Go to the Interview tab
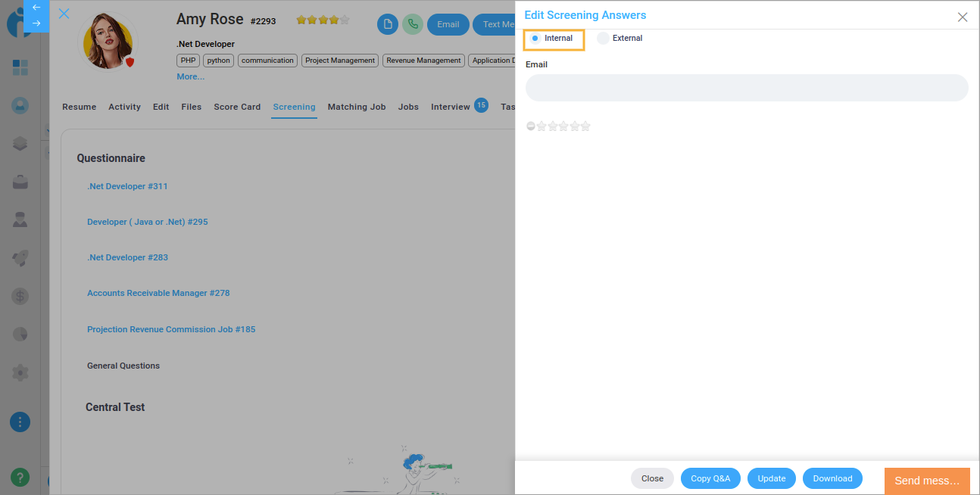This screenshot has height=495, width=980. (x=451, y=107)
